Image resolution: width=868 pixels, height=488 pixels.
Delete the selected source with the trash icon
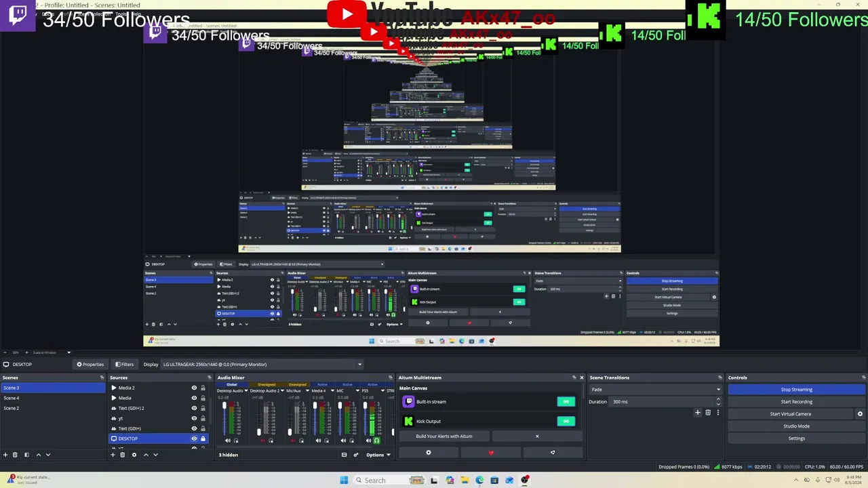tap(122, 455)
